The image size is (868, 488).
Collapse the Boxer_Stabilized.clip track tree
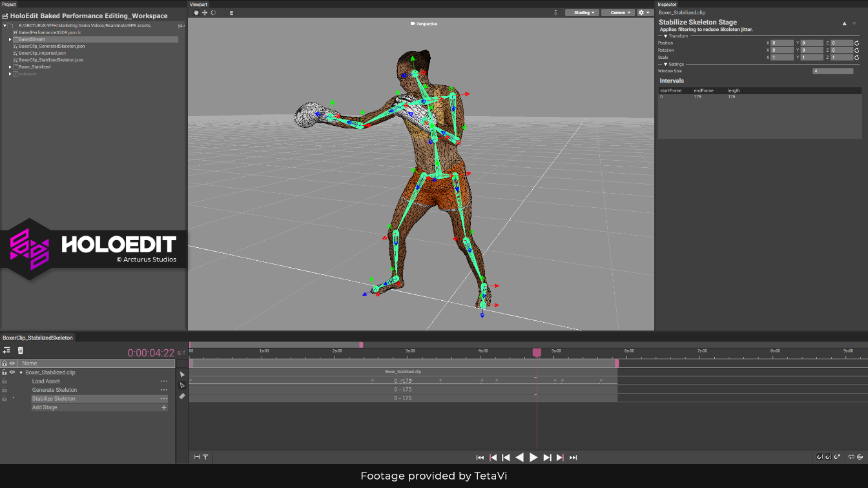pyautogui.click(x=21, y=372)
